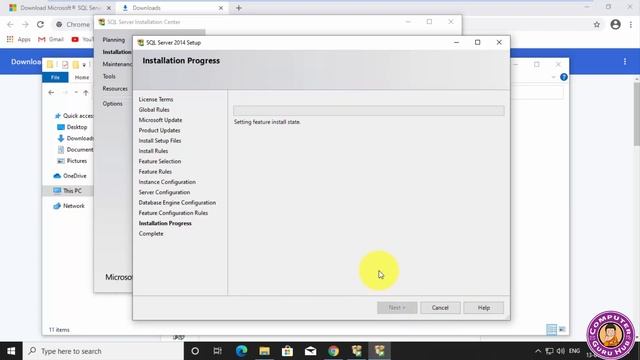Image resolution: width=640 pixels, height=360 pixels.
Task: Open a new Chrome tab
Action: click(x=239, y=8)
